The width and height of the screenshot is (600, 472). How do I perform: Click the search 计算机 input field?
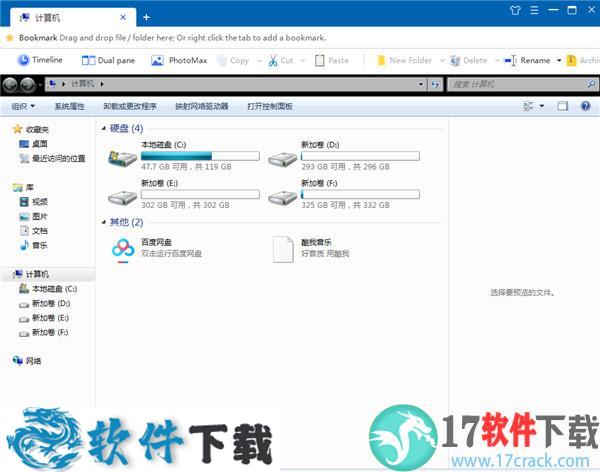pos(518,85)
